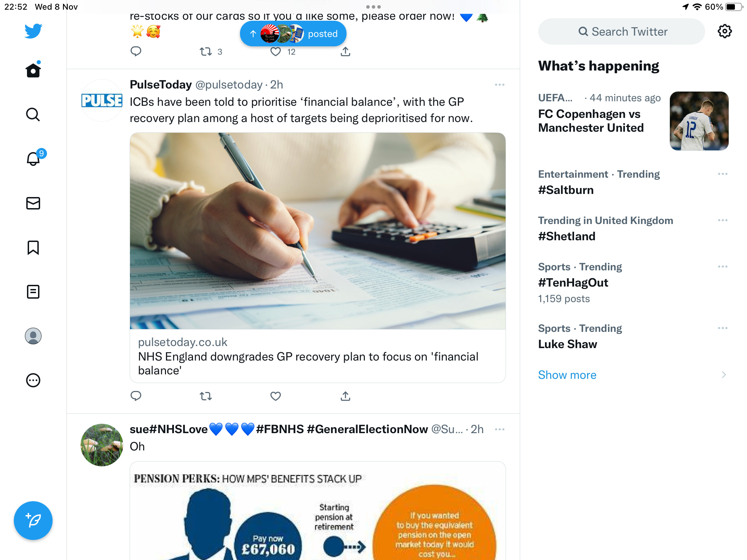The width and height of the screenshot is (747, 560).
Task: Select the Luke Shaw trending item
Action: pyautogui.click(x=633, y=336)
